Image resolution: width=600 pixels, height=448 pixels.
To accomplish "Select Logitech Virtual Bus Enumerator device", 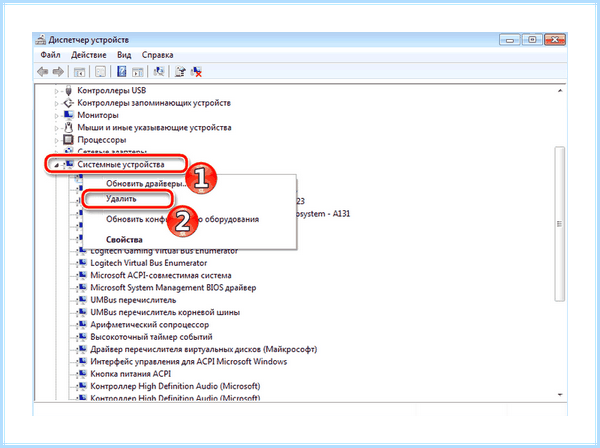I will (x=148, y=263).
